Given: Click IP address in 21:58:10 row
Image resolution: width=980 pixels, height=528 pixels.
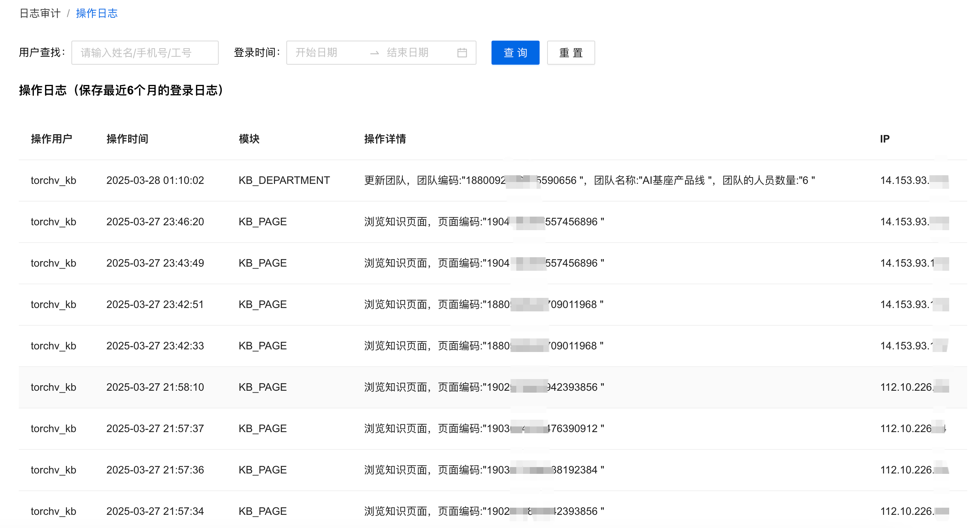Looking at the screenshot, I should [914, 387].
